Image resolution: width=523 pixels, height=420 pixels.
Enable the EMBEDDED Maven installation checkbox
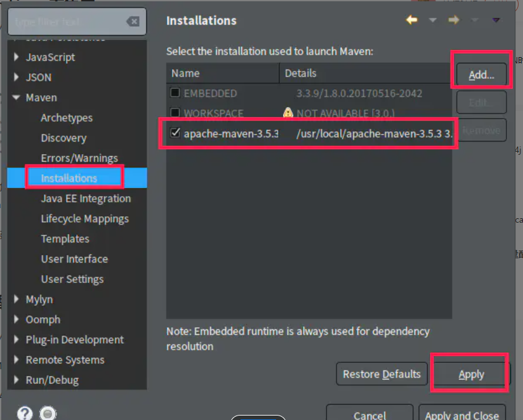175,93
